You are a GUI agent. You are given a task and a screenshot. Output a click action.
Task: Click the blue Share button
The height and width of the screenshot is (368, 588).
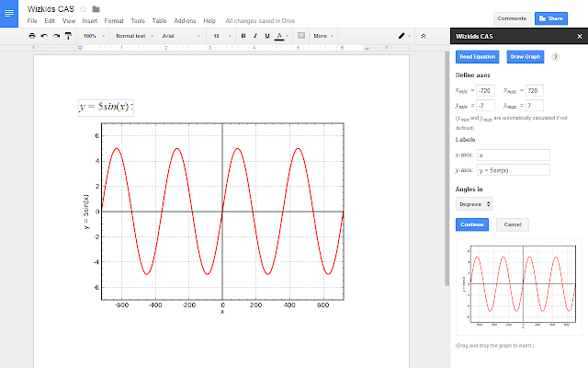[551, 18]
